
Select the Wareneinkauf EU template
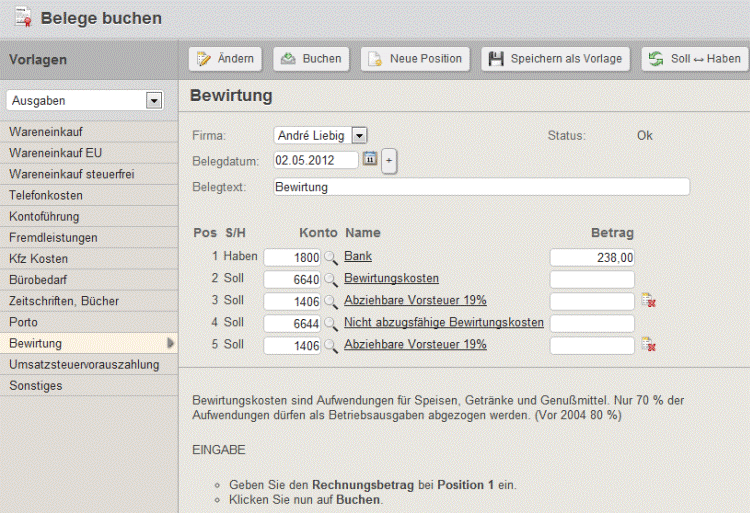coord(89,153)
